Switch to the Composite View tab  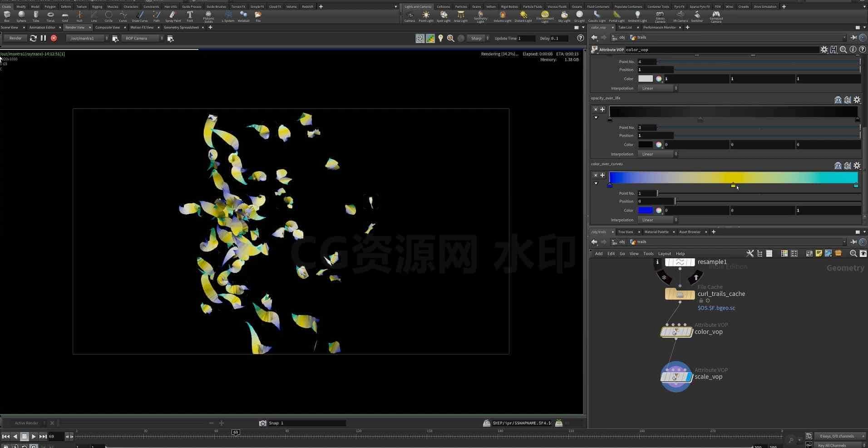coord(108,27)
